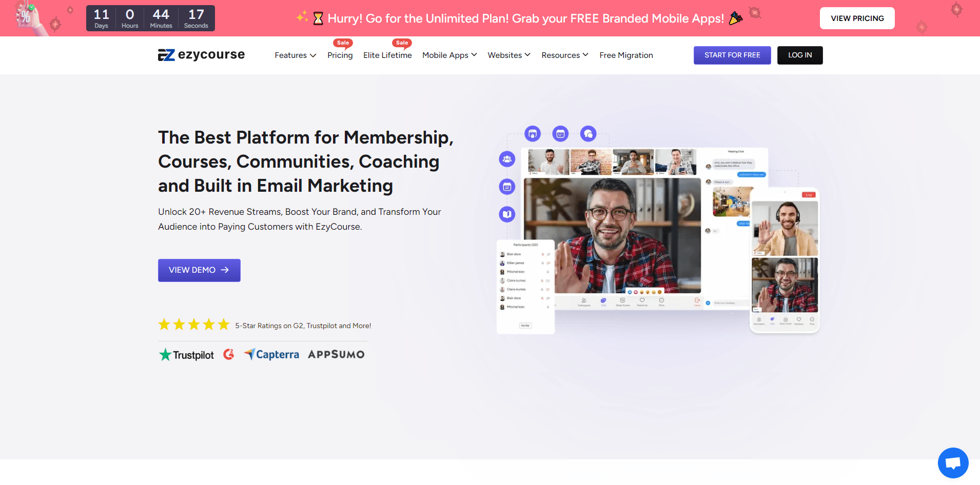The image size is (980, 485).
Task: Click the G2 logo
Action: (229, 354)
